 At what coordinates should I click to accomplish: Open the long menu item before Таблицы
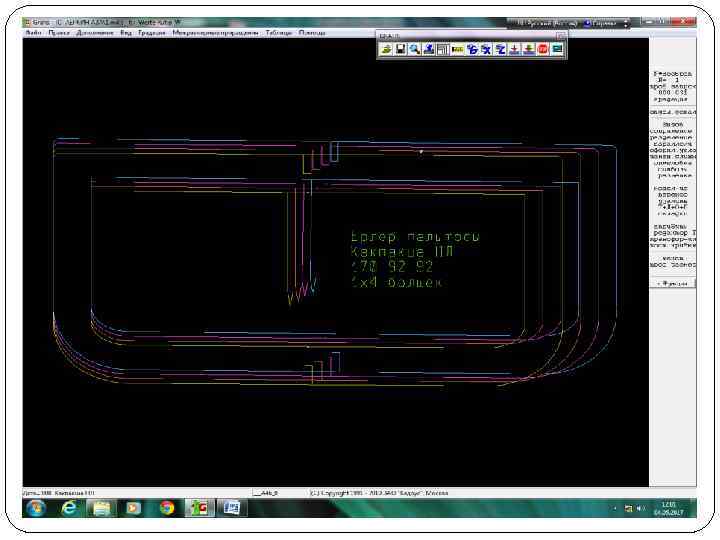tap(215, 33)
